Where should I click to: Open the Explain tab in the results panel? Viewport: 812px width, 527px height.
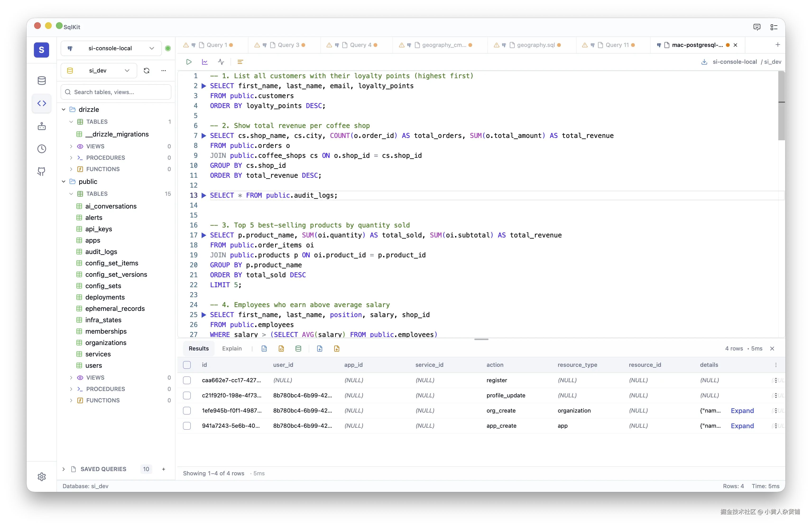tap(232, 348)
